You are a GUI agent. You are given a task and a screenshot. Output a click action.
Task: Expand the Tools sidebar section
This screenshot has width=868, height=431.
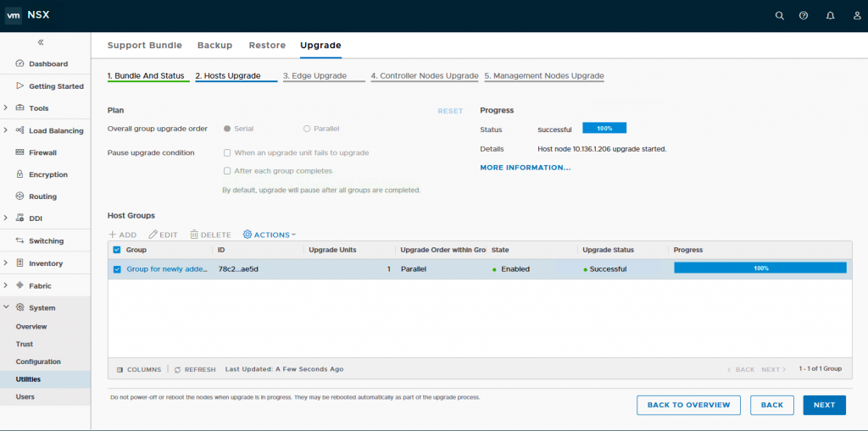click(x=5, y=108)
